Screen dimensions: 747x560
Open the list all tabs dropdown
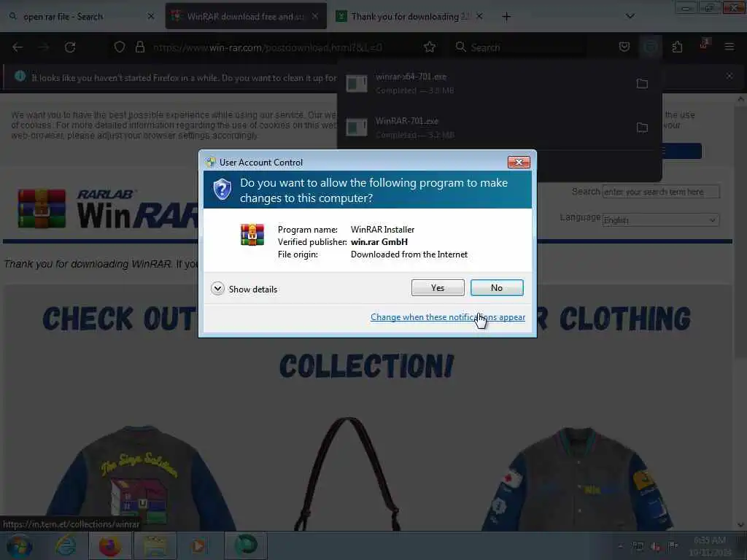630,16
